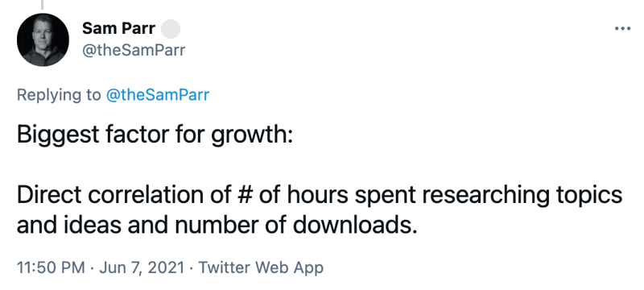Click the Jun 7, 2021 date

point(140,267)
